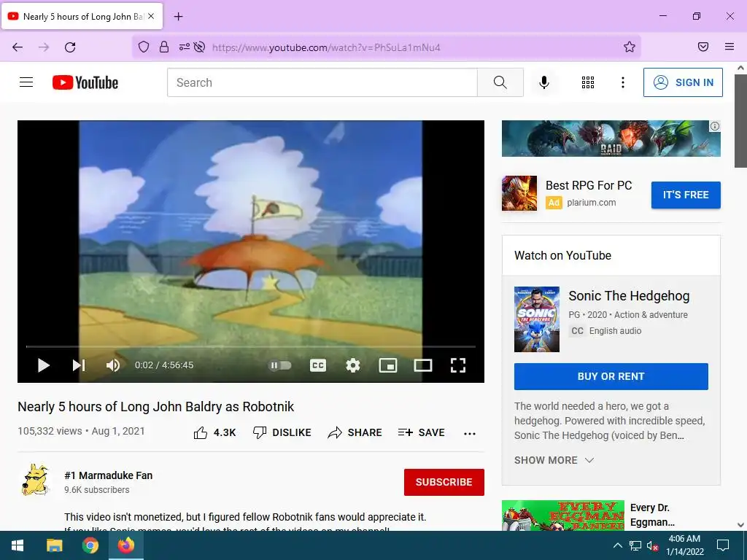Share this video
This screenshot has height=560, width=747.
coord(355,432)
